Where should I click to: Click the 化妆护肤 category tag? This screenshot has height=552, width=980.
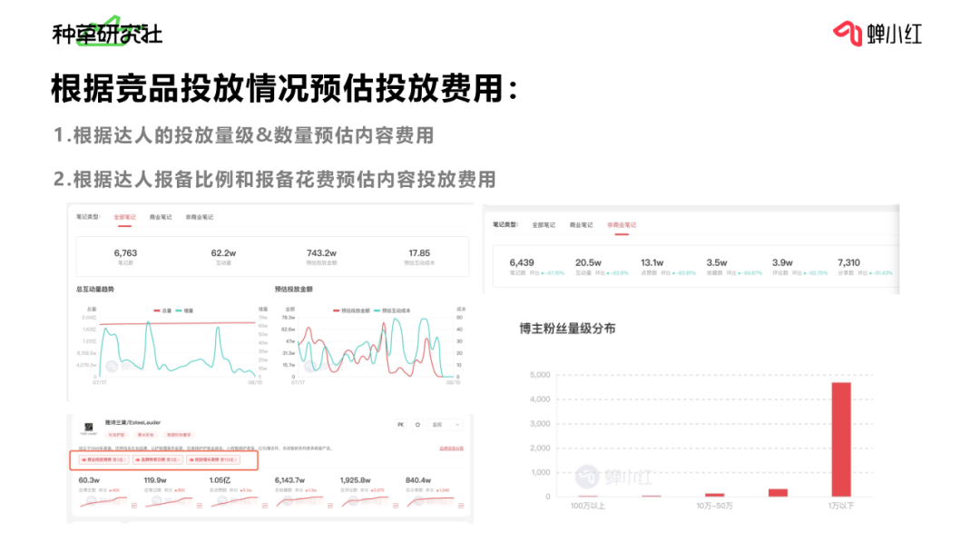pos(116,435)
